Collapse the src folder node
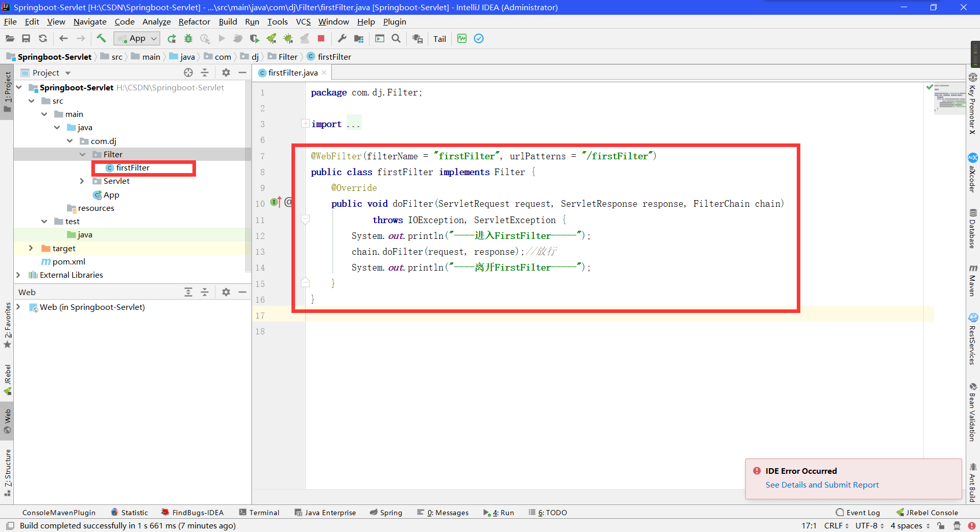The height and width of the screenshot is (532, 980). [x=32, y=101]
